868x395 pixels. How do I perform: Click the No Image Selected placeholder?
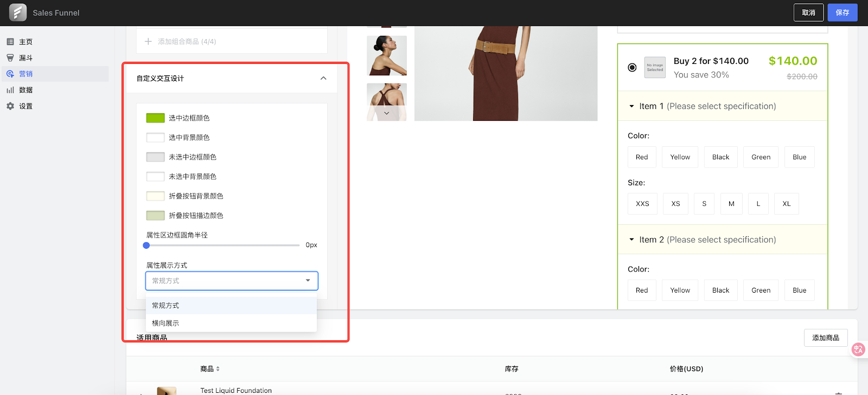[x=655, y=68]
